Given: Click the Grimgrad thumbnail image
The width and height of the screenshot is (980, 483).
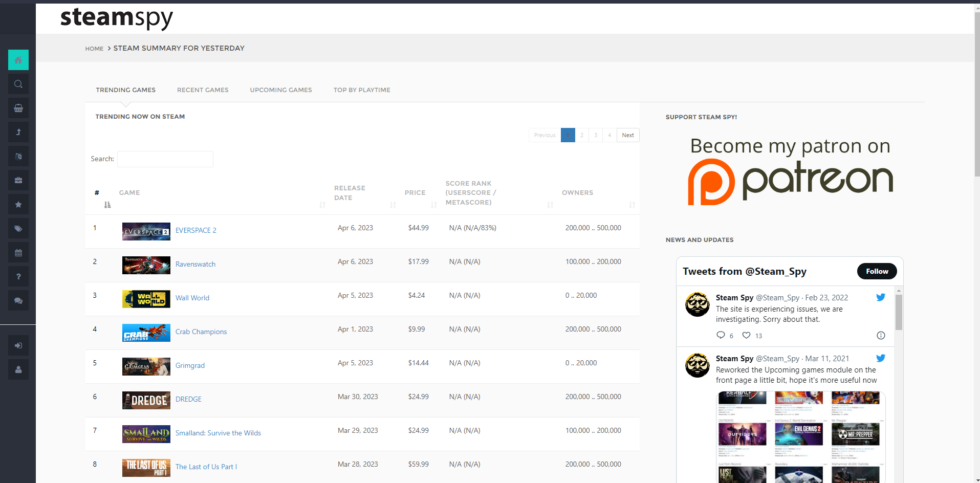Looking at the screenshot, I should [146, 366].
